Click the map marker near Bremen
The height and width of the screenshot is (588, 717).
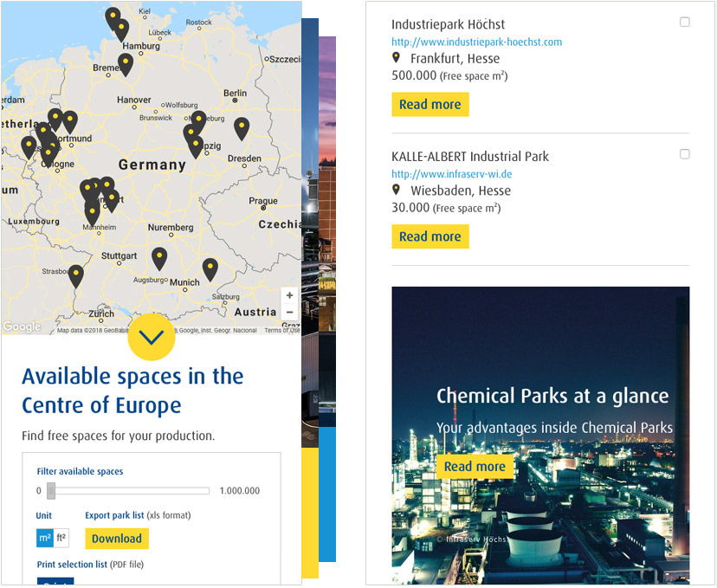[126, 63]
